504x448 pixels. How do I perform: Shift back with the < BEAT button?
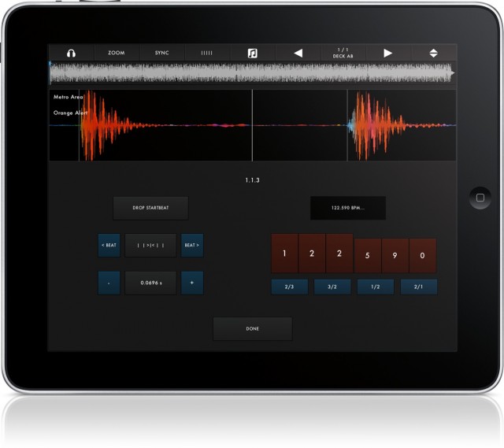click(109, 246)
